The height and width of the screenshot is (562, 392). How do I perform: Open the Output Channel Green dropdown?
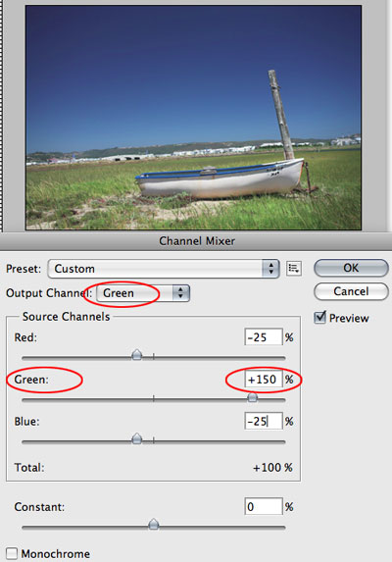coord(143,293)
